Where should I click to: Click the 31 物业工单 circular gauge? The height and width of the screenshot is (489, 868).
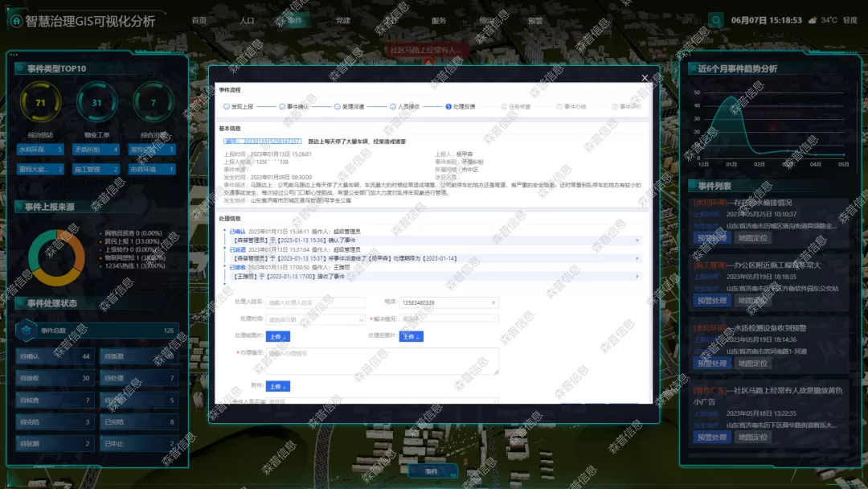97,102
